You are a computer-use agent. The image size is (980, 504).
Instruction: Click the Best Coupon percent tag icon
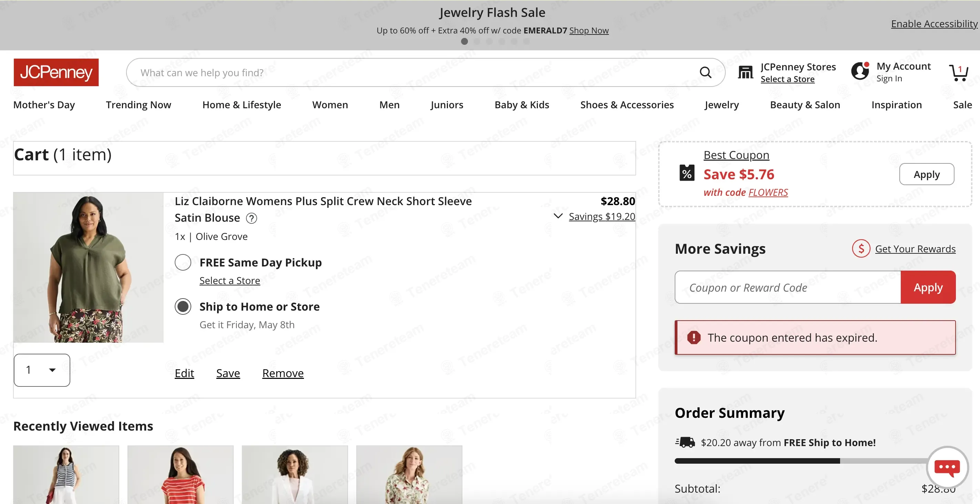point(687,173)
